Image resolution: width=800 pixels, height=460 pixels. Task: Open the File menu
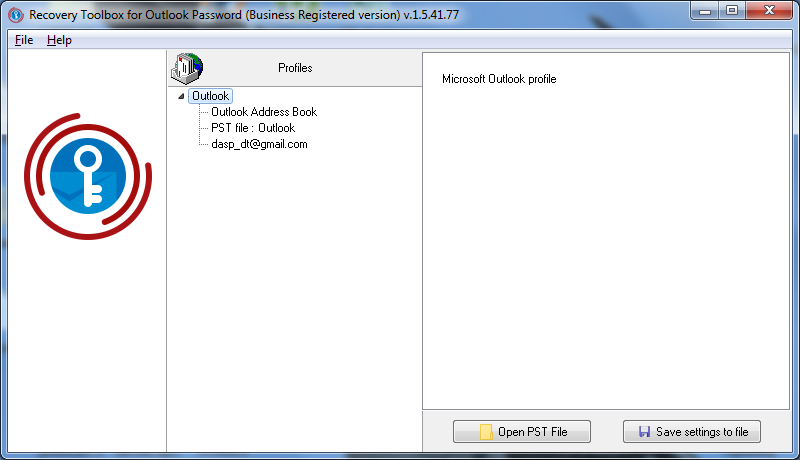[24, 40]
